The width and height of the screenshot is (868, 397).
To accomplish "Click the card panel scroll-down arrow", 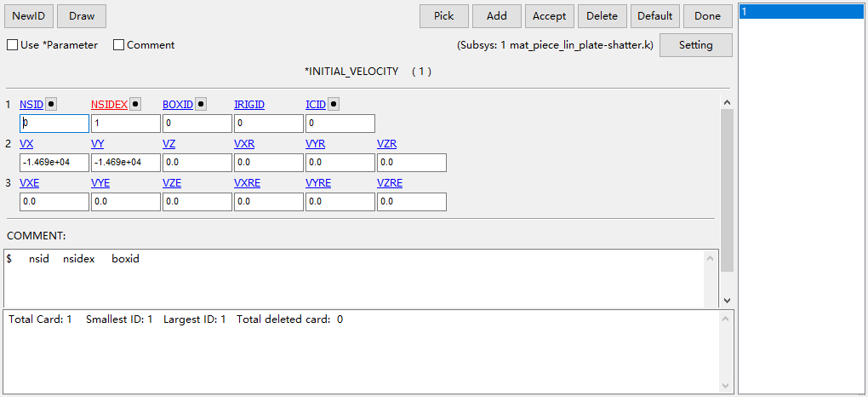I will click(727, 301).
